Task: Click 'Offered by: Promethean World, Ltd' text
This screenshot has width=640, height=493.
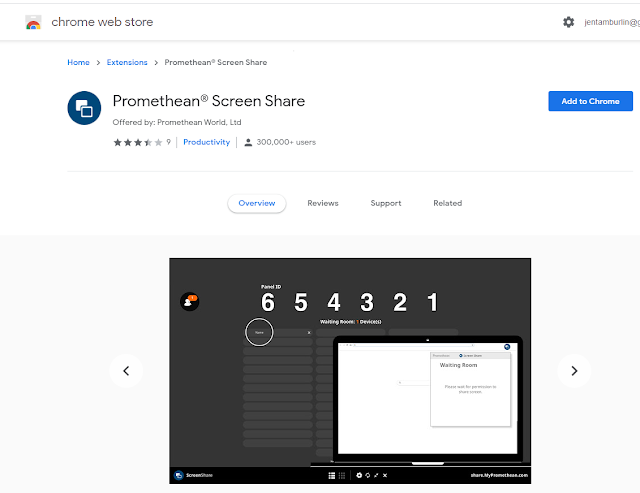Action: coord(177,122)
